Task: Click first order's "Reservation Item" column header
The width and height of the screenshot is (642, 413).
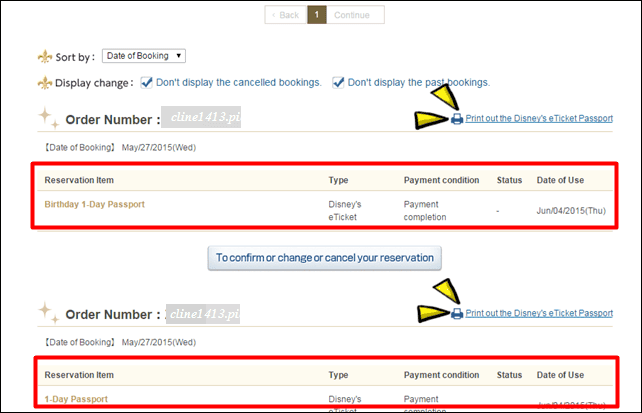Action: click(x=79, y=180)
